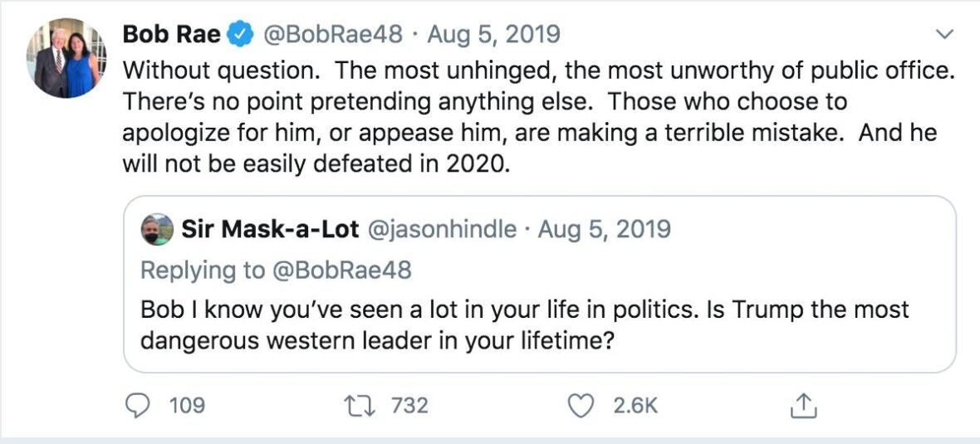Image resolution: width=980 pixels, height=444 pixels.
Task: Click the 109 replies count
Action: pos(187,405)
